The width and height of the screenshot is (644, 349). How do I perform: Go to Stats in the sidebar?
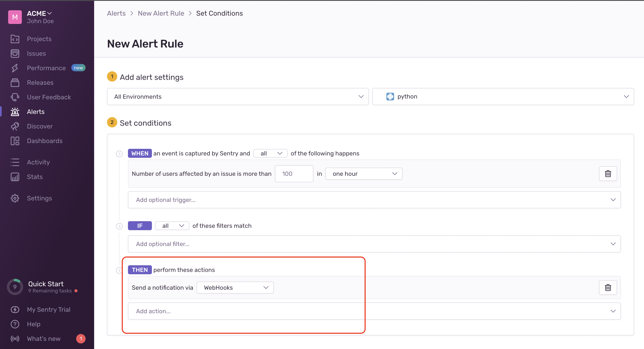(x=34, y=177)
